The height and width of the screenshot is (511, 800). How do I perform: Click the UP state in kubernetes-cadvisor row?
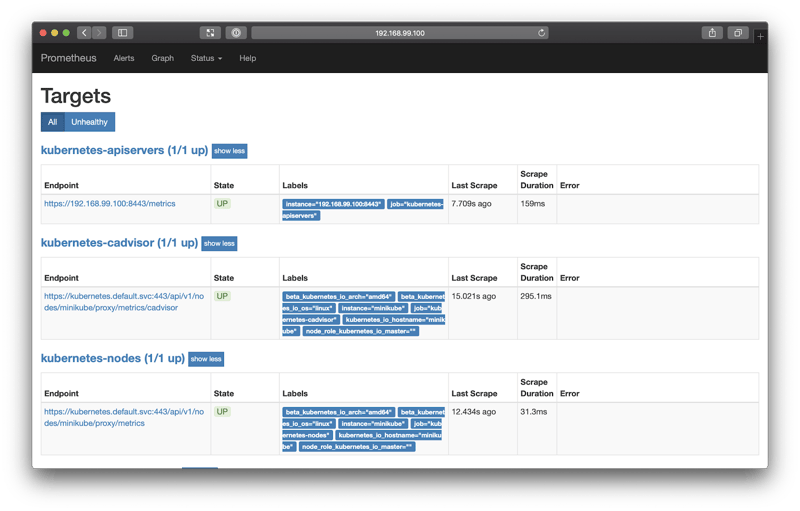(x=222, y=296)
